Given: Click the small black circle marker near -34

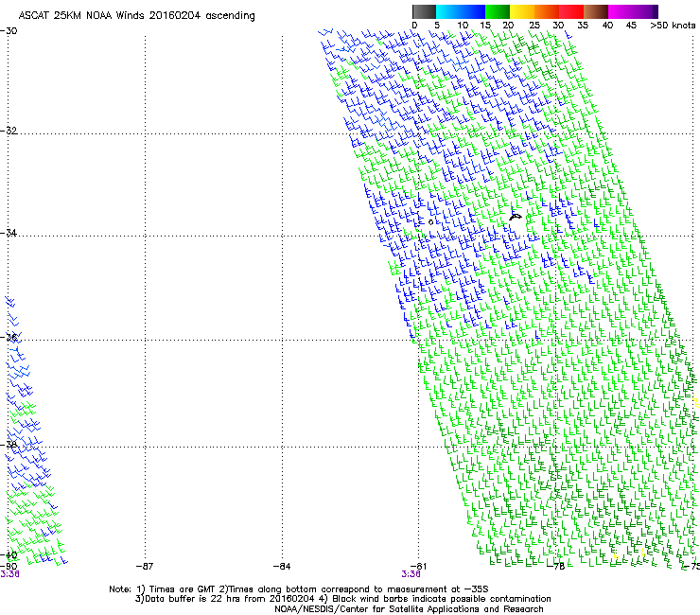Looking at the screenshot, I should (x=430, y=222).
